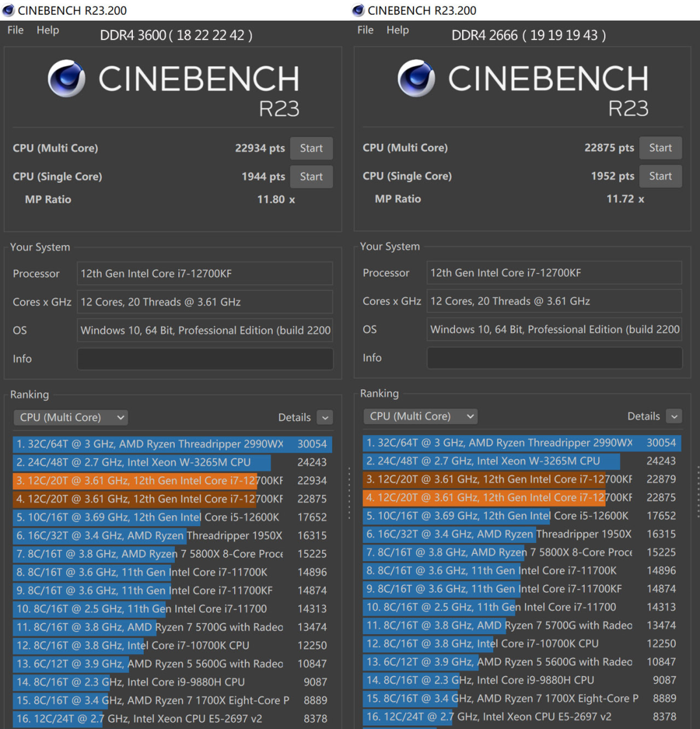Select Xeon E5-2697 v2 row in right window

[522, 717]
